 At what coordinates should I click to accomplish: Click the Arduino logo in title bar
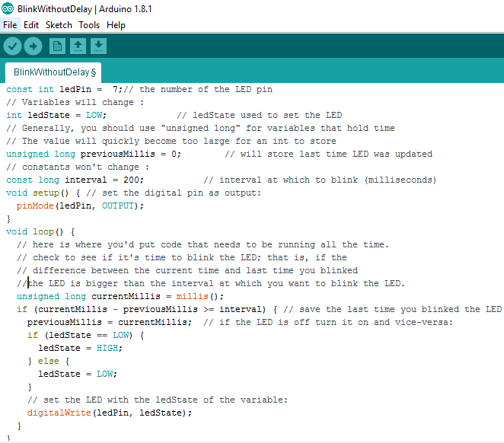click(8, 8)
